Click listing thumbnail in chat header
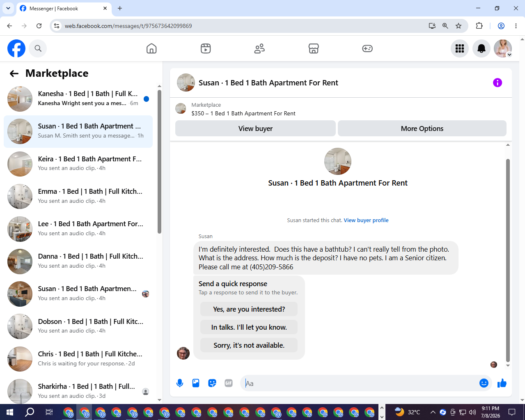Screen dimensions: 525x420 pyautogui.click(x=186, y=83)
